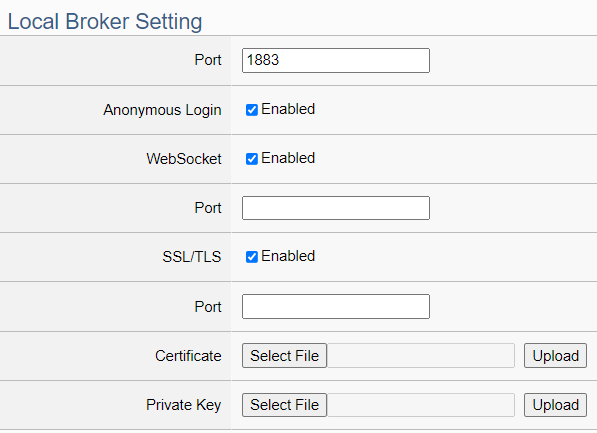The height and width of the screenshot is (433, 597).
Task: Click the WebSocket row label
Action: click(x=184, y=159)
